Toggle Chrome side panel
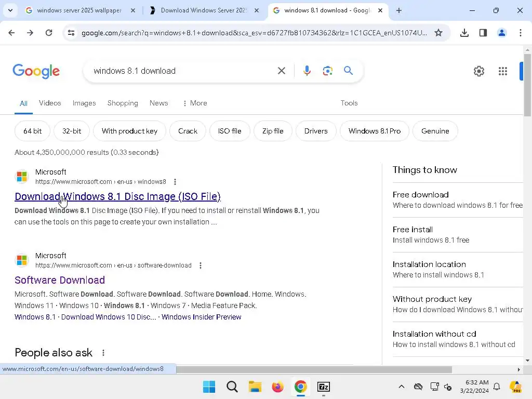The image size is (532, 399). [x=483, y=33]
